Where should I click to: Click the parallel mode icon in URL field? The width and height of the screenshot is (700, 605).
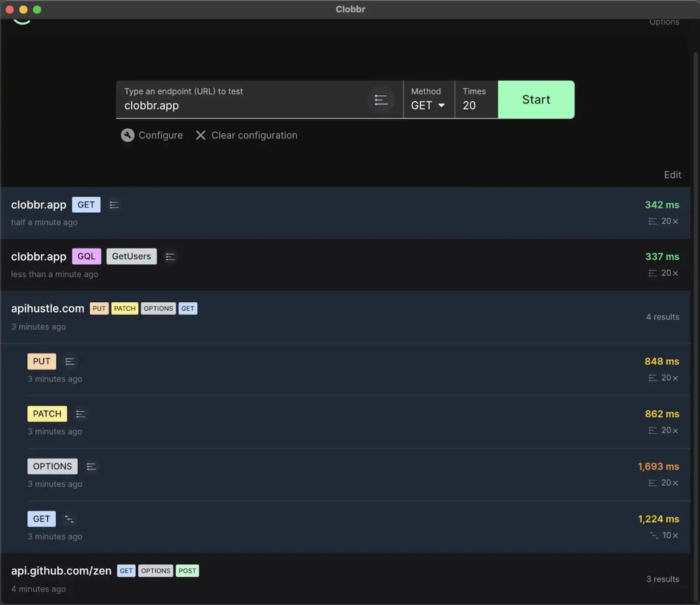coord(381,100)
